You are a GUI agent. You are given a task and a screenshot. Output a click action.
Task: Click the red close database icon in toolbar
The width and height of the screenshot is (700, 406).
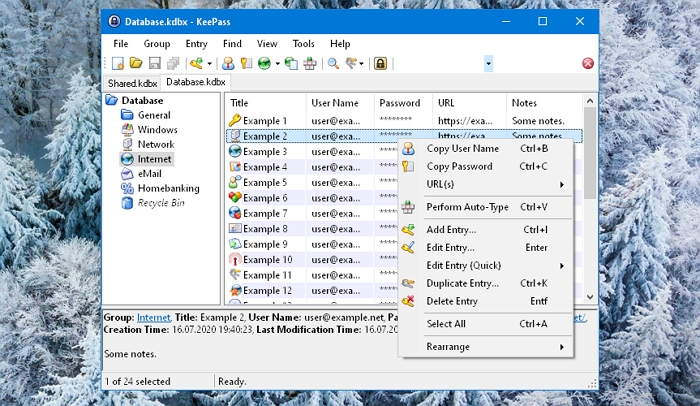click(x=588, y=63)
